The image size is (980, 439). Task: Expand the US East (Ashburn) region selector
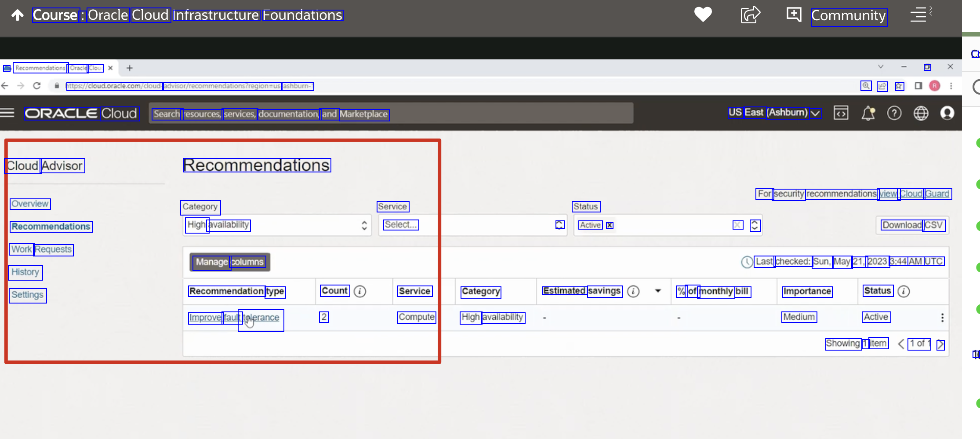(x=773, y=113)
